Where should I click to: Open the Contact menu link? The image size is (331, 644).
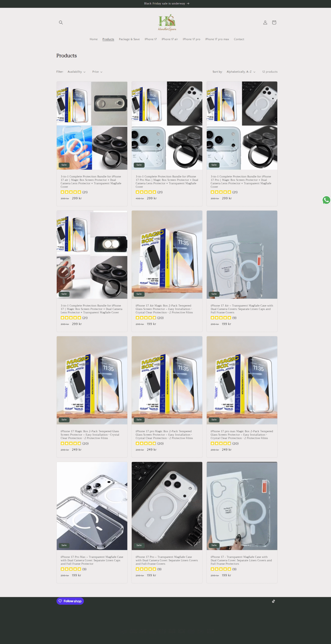[x=239, y=39]
